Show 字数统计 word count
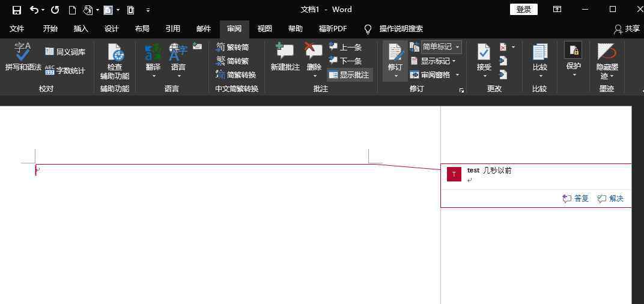Image resolution: width=644 pixels, height=304 pixels. click(x=65, y=71)
